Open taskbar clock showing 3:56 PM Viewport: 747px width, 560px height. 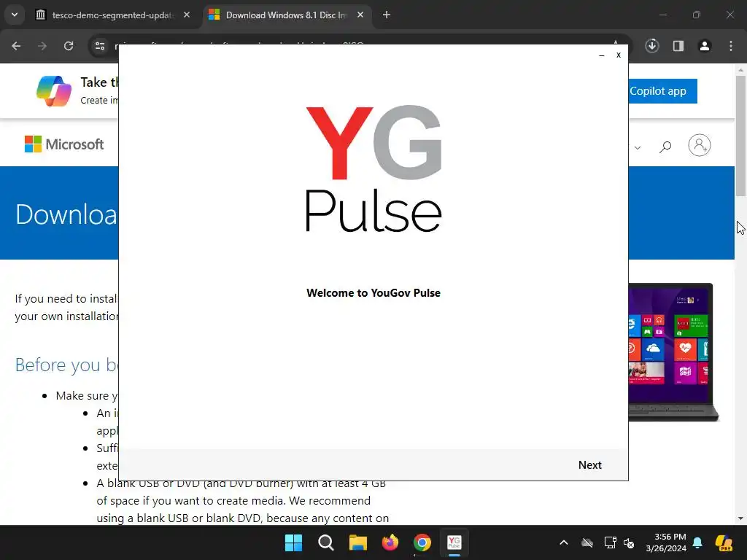coord(666,542)
